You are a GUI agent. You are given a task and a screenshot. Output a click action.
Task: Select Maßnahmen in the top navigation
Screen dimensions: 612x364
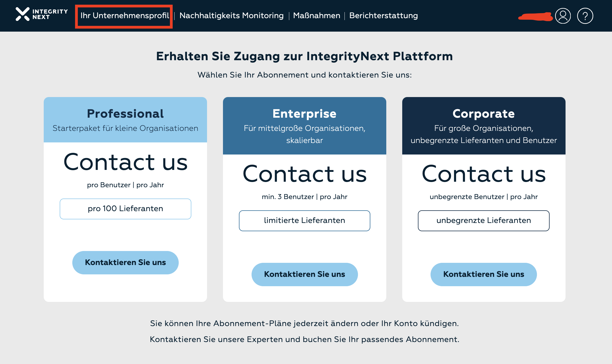click(317, 16)
